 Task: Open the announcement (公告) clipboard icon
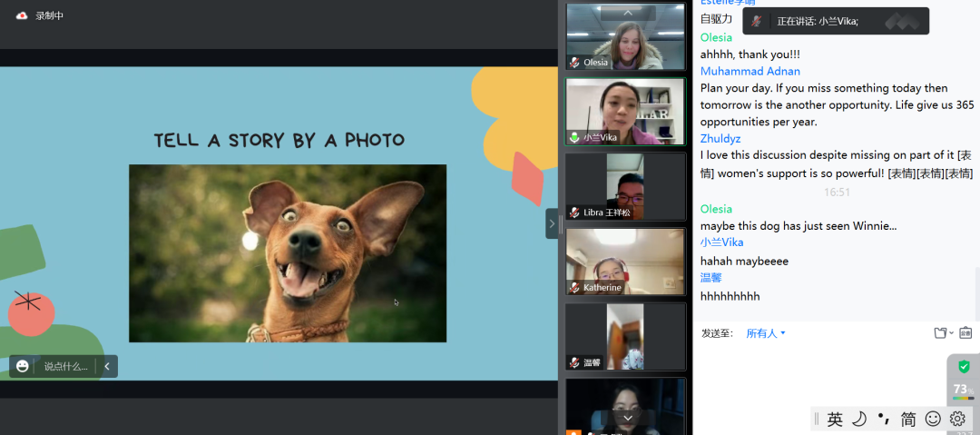point(965,333)
